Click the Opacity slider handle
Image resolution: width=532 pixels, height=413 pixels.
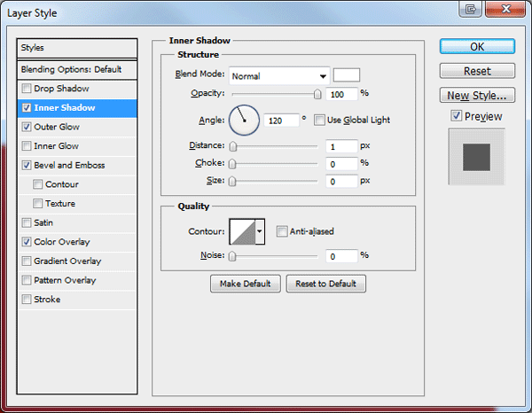[317, 94]
